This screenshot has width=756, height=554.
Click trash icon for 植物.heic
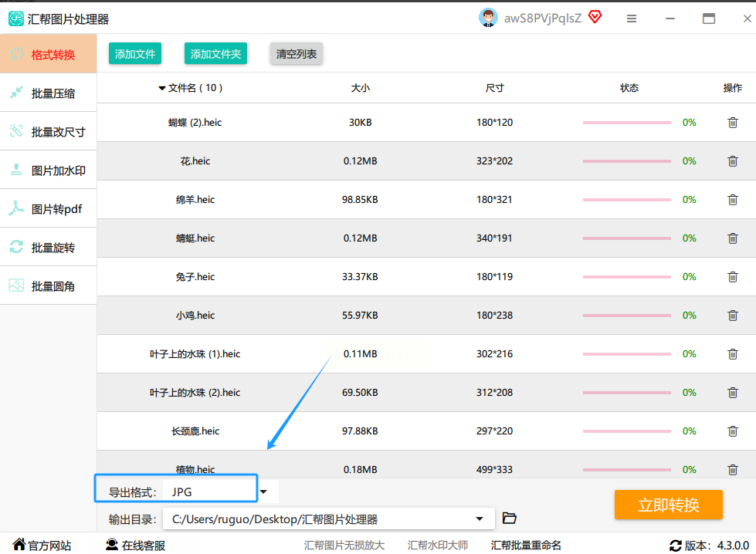732,469
